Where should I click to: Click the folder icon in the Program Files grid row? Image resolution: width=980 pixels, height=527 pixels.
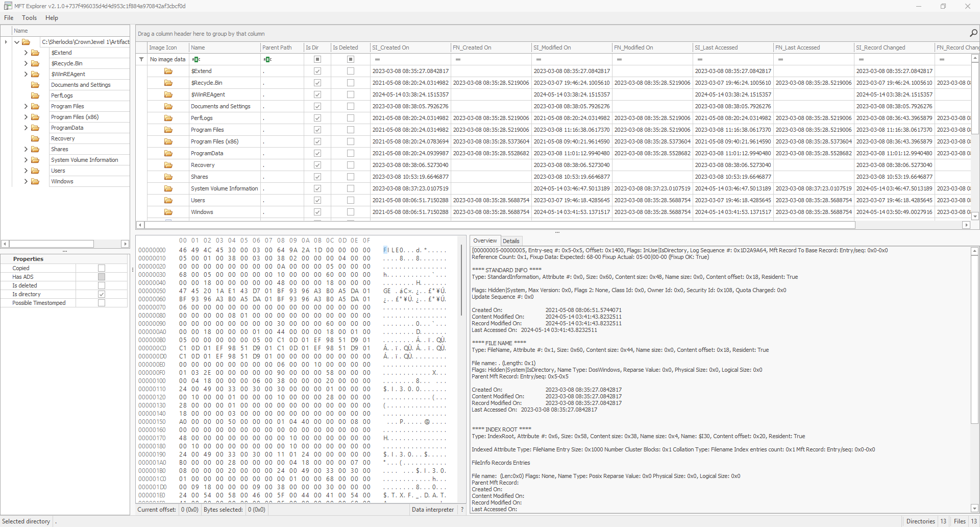(x=168, y=130)
